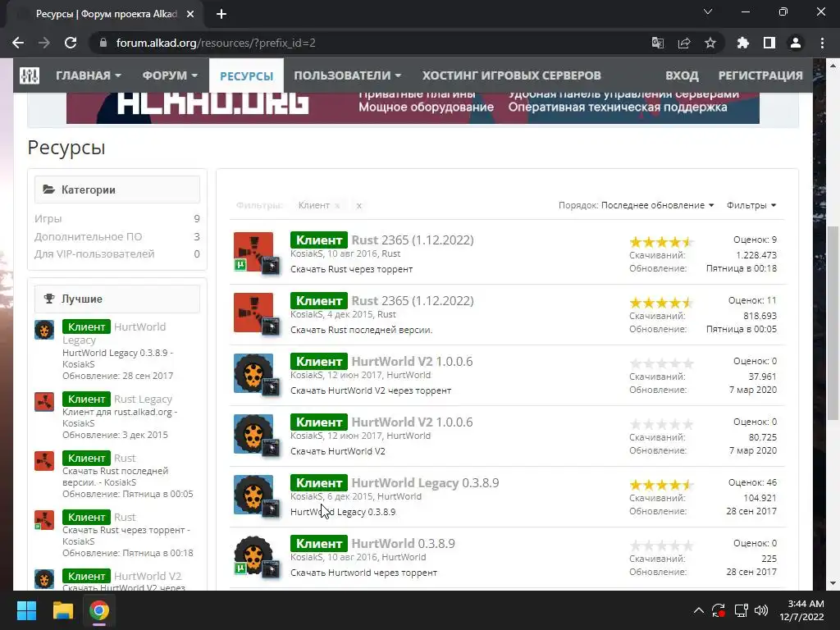The height and width of the screenshot is (630, 840).
Task: Open the Фильтры dropdown
Action: [x=751, y=205]
